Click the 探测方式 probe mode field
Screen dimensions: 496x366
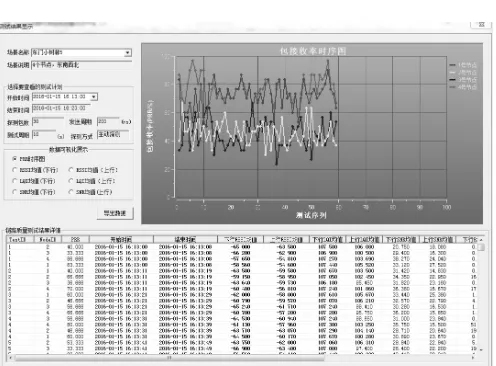pos(113,135)
